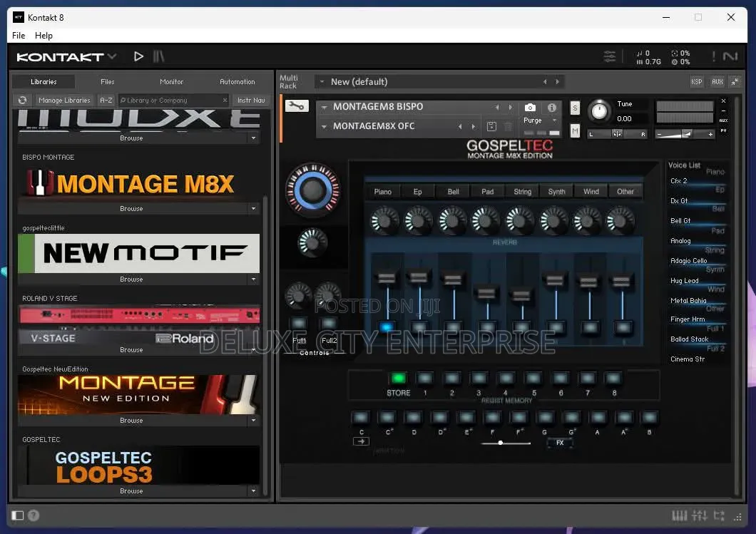The image size is (756, 534).
Task: Go to next multi preset arrow
Action: tap(557, 82)
